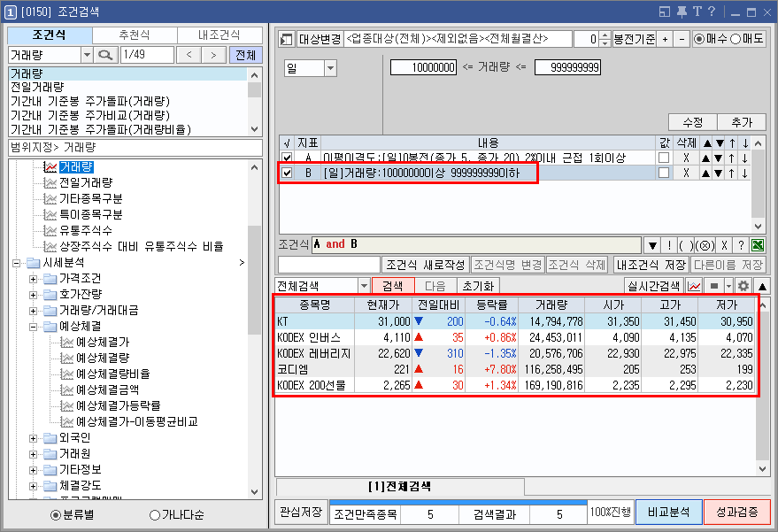
Task: Switch to the 추천식 tab
Action: (x=135, y=35)
